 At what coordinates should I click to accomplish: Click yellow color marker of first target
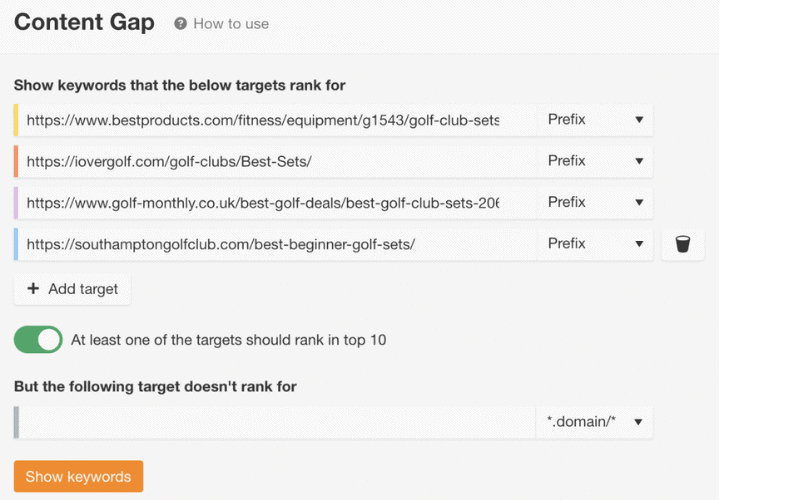click(x=16, y=120)
